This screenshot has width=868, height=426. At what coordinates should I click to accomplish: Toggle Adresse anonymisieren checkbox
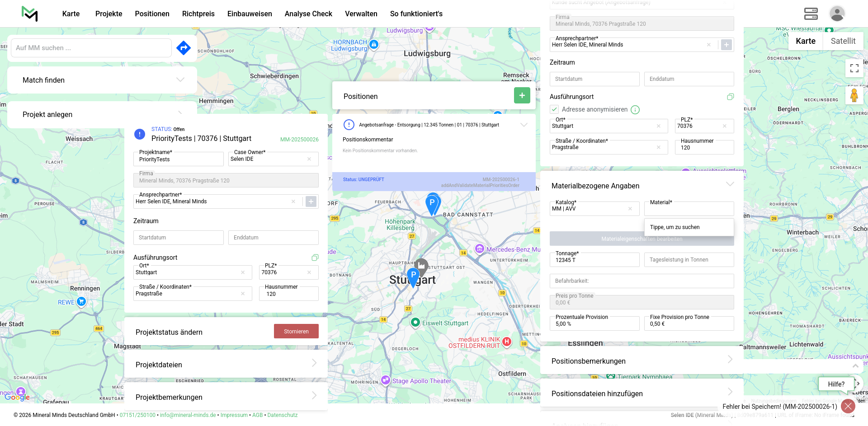[x=554, y=109]
